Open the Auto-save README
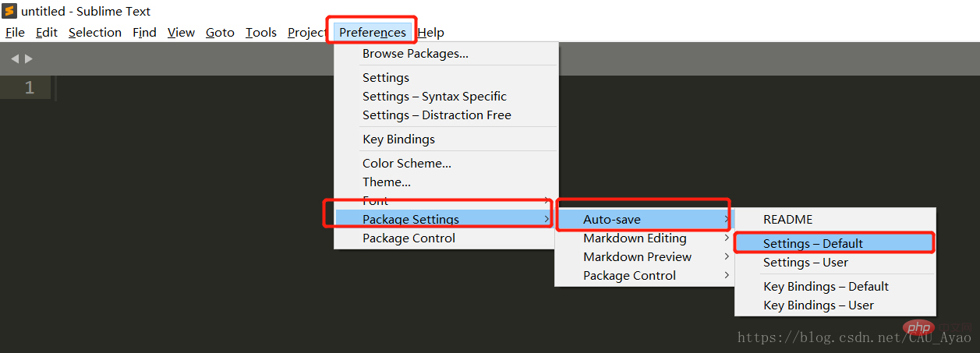Screen dimensions: 980x353 [x=787, y=220]
